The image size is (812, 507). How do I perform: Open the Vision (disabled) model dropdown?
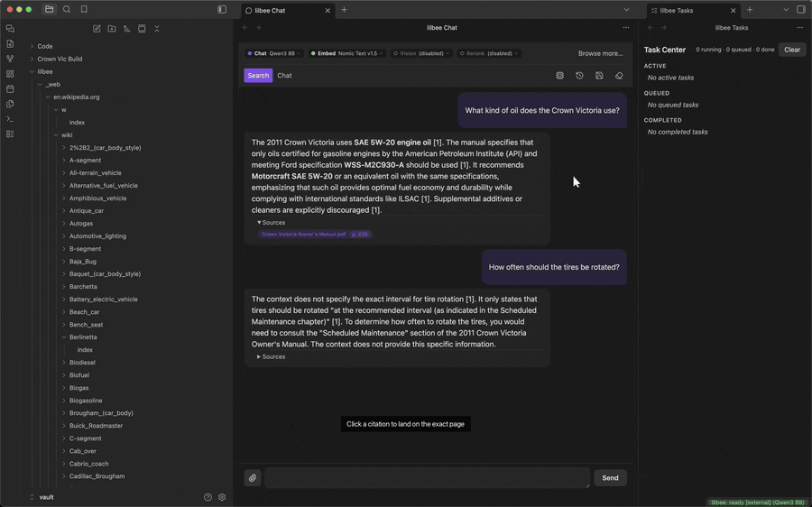click(x=421, y=53)
